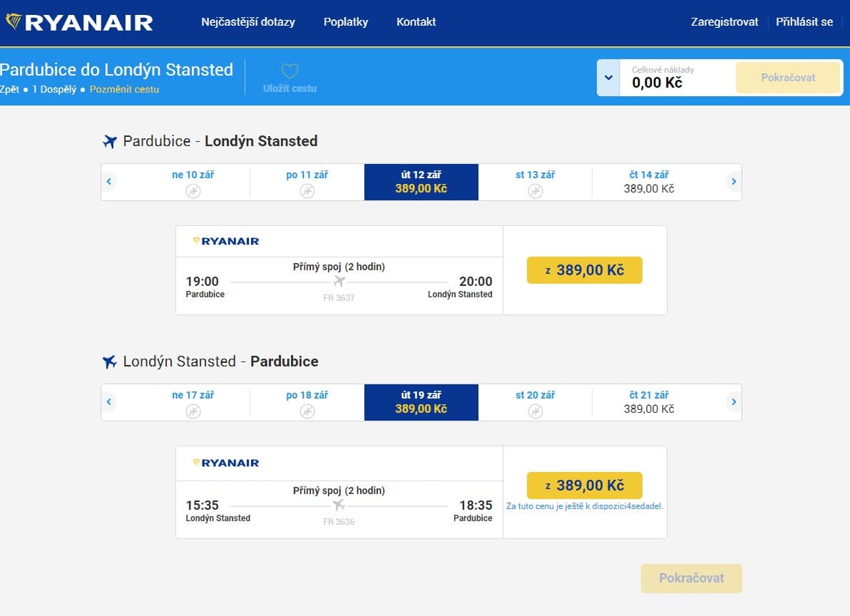The height and width of the screenshot is (616, 850).
Task: Click the 1 Dospělý passenger text
Action: tap(54, 89)
